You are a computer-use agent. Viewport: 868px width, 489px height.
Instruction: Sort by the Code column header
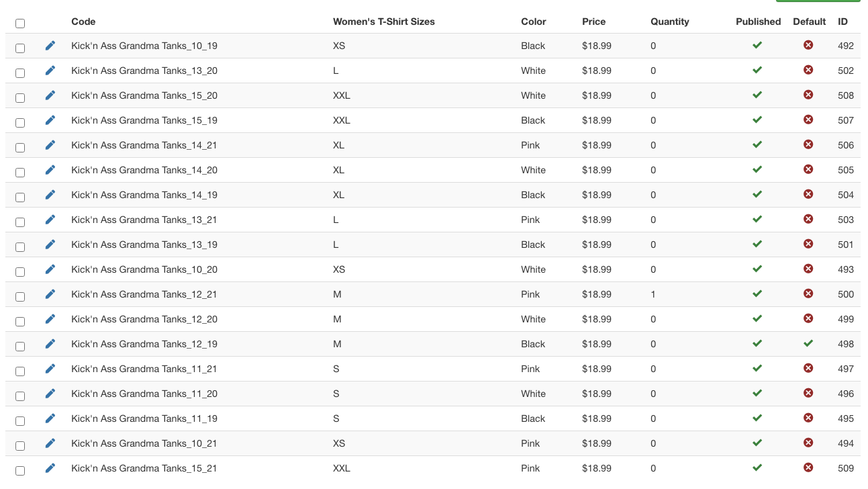83,21
